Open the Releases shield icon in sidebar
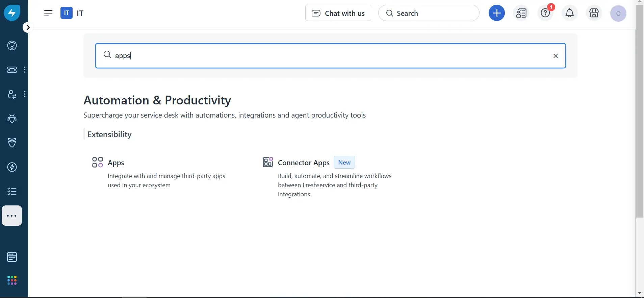Image resolution: width=644 pixels, height=298 pixels. tap(12, 143)
